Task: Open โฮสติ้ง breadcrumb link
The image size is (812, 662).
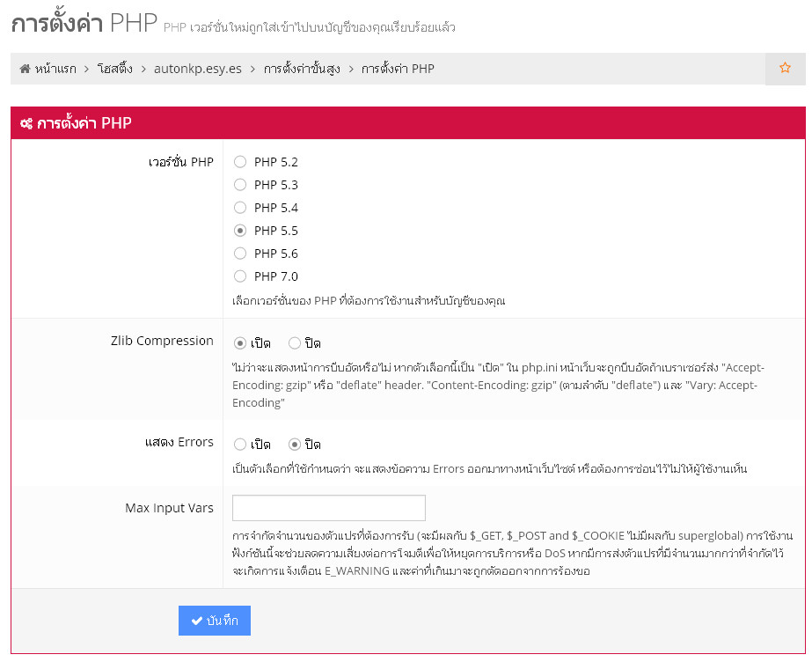Action: tap(115, 69)
